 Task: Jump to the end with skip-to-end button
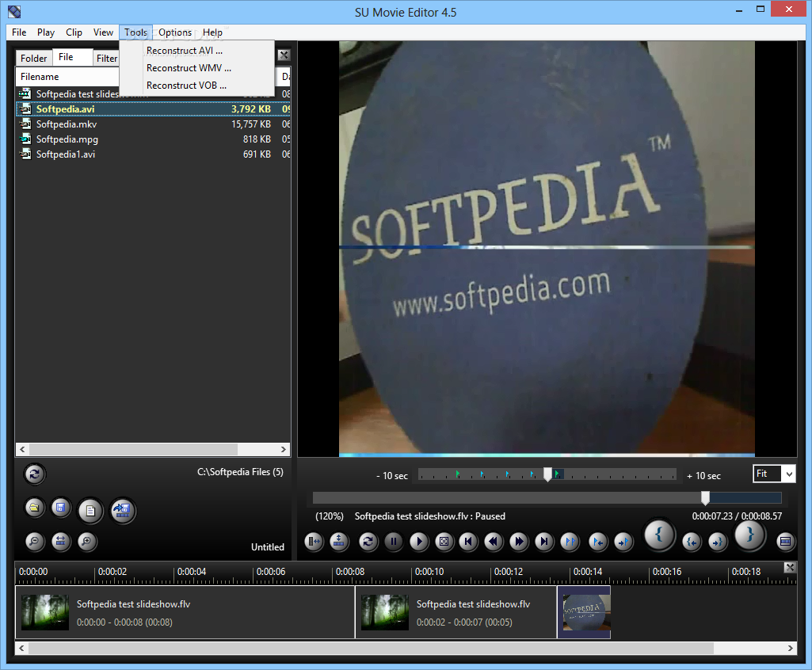point(544,542)
